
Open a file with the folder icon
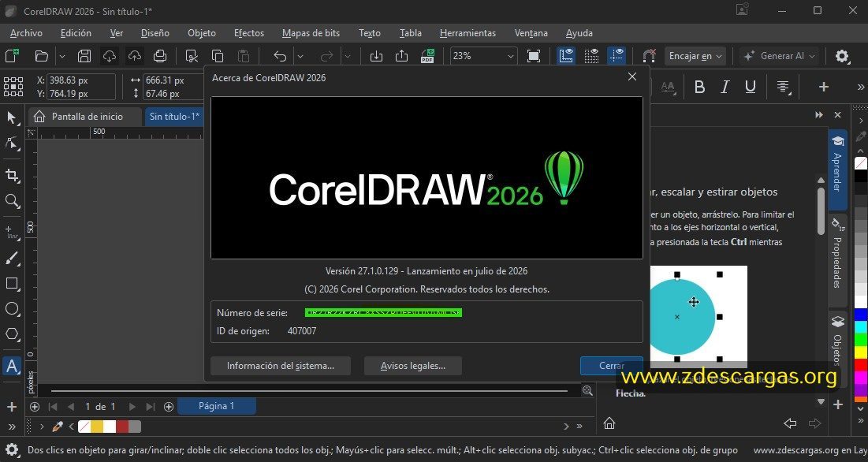point(42,56)
